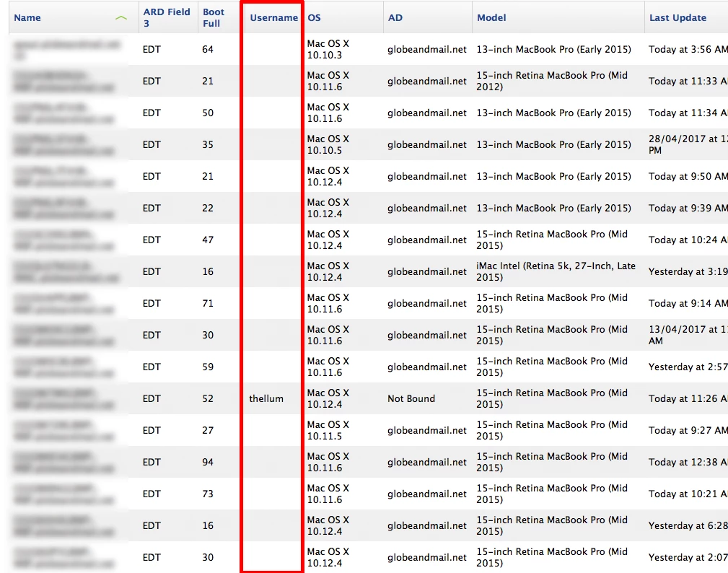Select the Boot Full value 27
Viewport: 728px width, 573px height.
tap(208, 430)
